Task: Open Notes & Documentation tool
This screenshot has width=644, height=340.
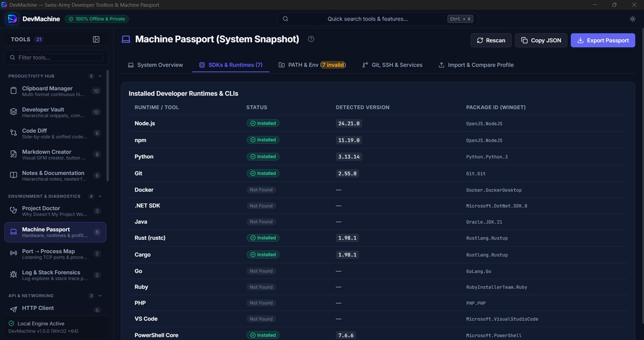Action: pyautogui.click(x=55, y=176)
